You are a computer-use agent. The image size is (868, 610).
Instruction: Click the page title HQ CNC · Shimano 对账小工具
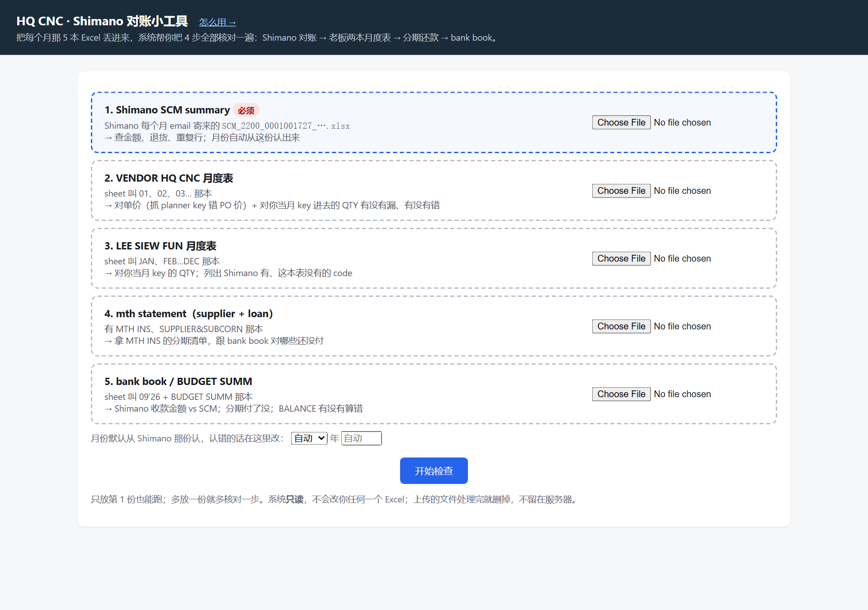click(x=102, y=21)
